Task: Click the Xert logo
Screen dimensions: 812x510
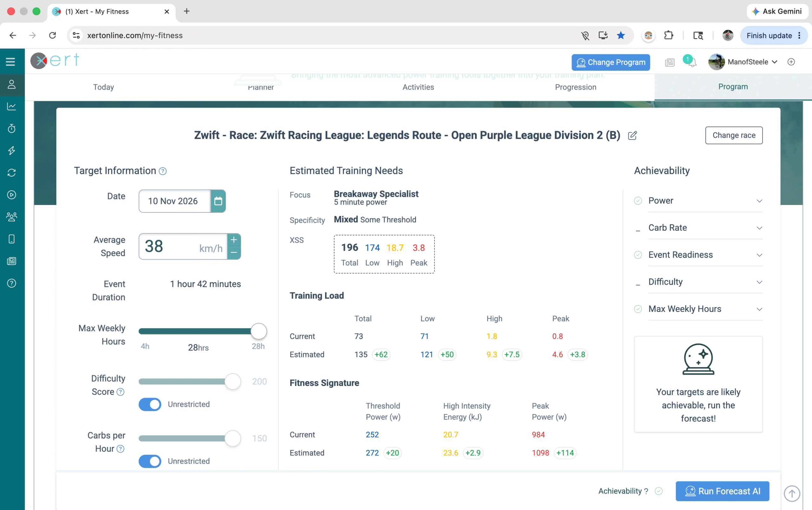Action: click(55, 61)
